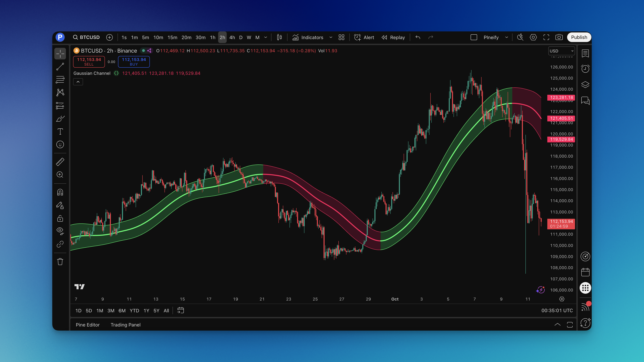Toggle magnet mode on
Screen dimensions: 644x362
[x=60, y=192]
